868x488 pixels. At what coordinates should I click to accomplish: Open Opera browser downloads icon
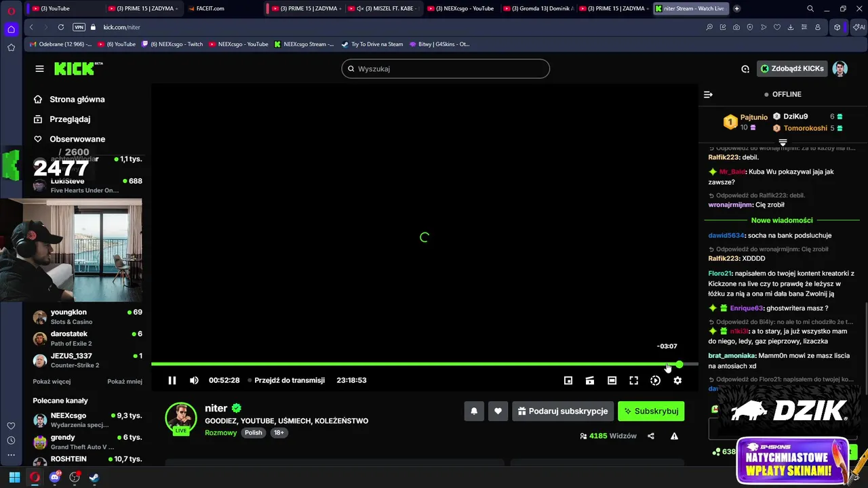click(x=791, y=27)
